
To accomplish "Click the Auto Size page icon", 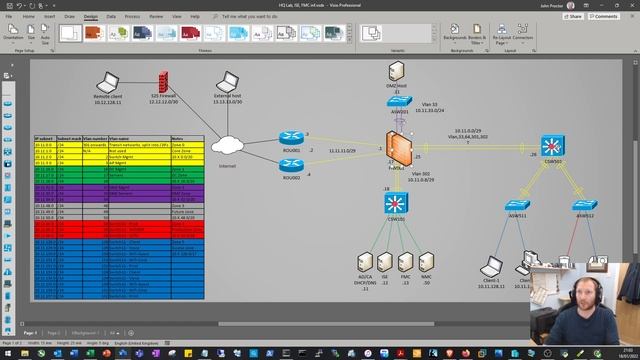I will [45, 33].
